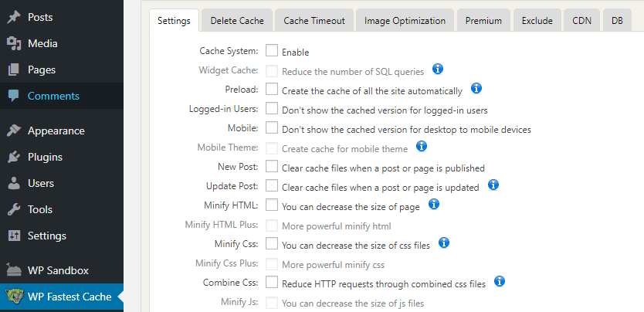Click the Appearance paintbrush icon
Viewport: 644px width, 312px height.
pyautogui.click(x=14, y=131)
